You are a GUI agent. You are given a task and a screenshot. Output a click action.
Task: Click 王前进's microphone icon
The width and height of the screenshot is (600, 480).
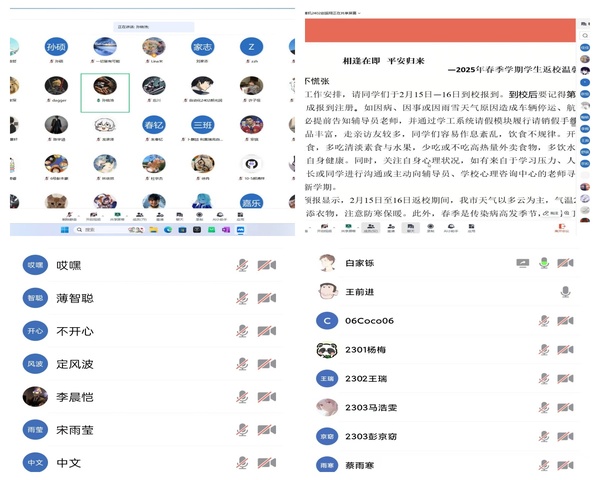coord(566,292)
